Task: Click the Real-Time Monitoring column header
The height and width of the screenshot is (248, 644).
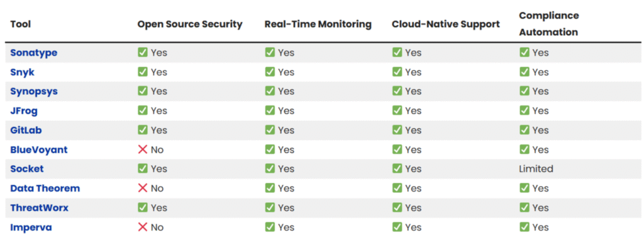Action: 318,24
